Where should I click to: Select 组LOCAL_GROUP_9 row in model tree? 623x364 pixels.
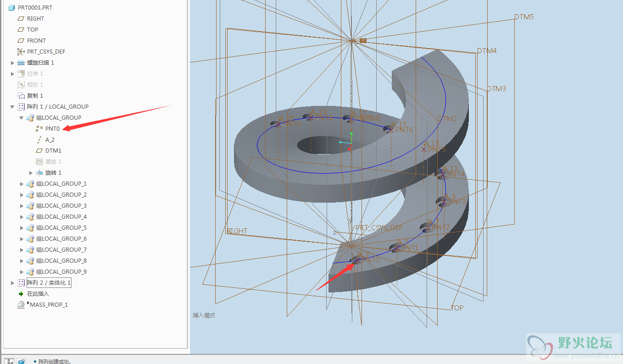click(56, 272)
